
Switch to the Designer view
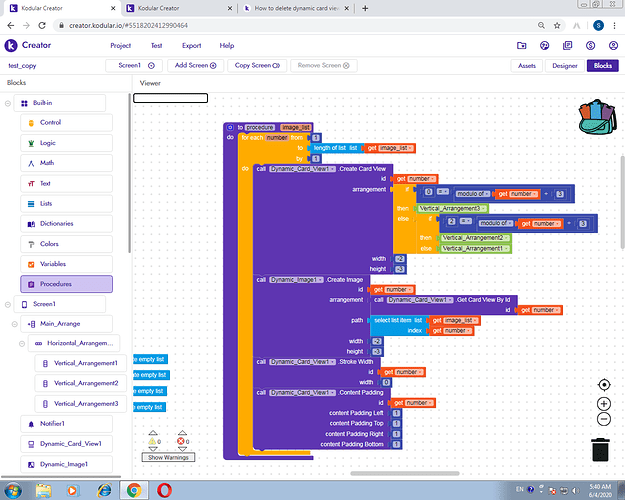(565, 65)
